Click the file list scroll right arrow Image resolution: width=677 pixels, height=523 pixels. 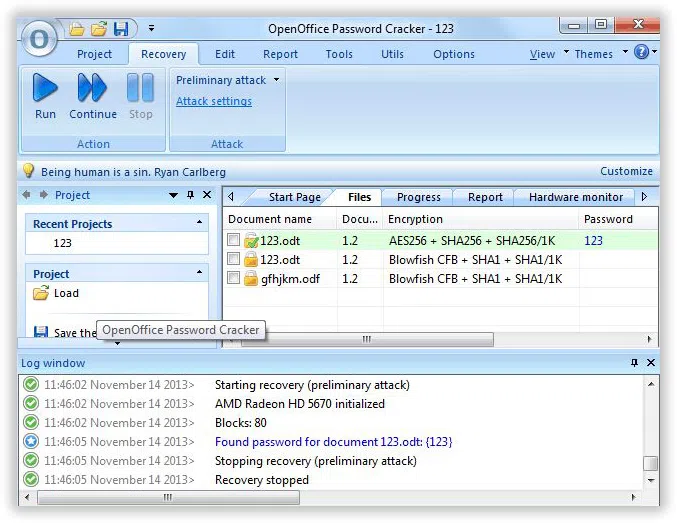tap(650, 339)
